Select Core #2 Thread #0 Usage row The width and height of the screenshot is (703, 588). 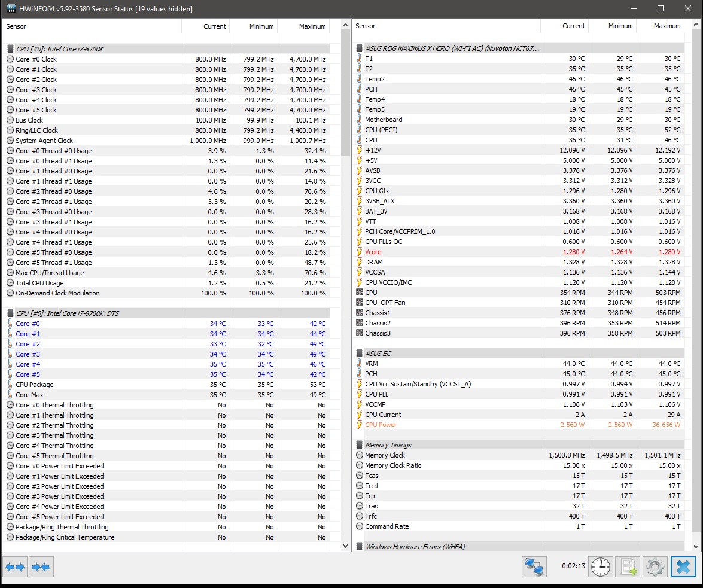[x=166, y=191]
